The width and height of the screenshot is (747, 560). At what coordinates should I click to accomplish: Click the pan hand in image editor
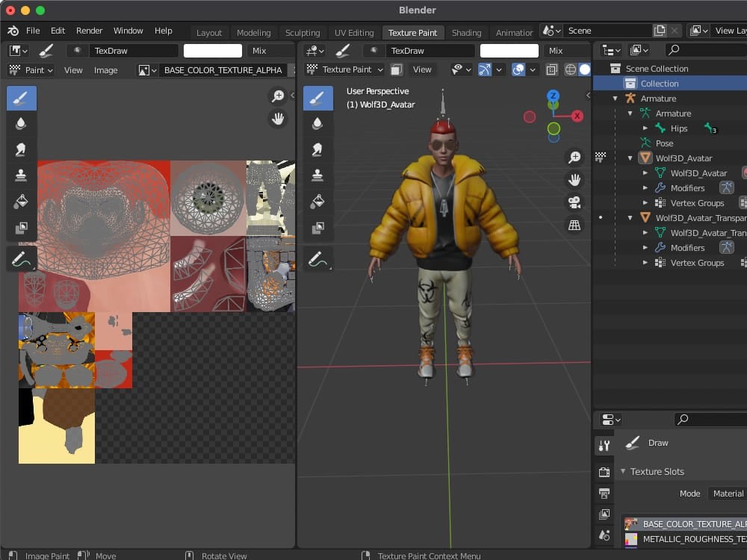pyautogui.click(x=278, y=119)
